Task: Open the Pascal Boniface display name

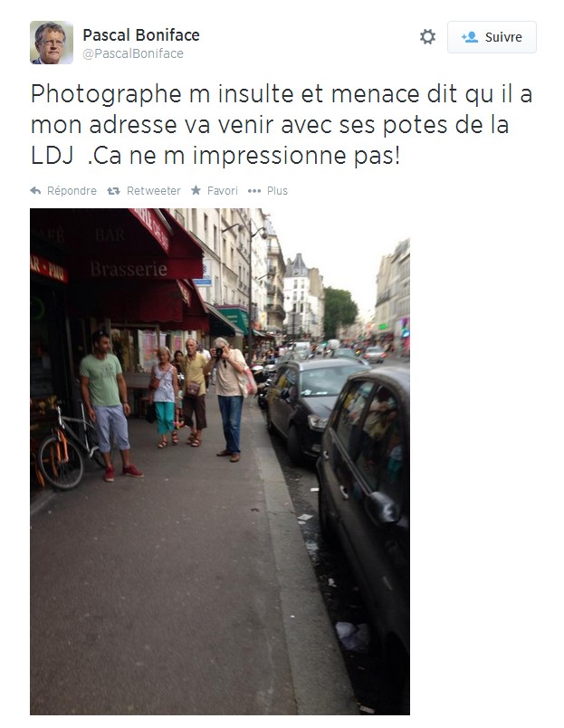Action: coord(141,34)
